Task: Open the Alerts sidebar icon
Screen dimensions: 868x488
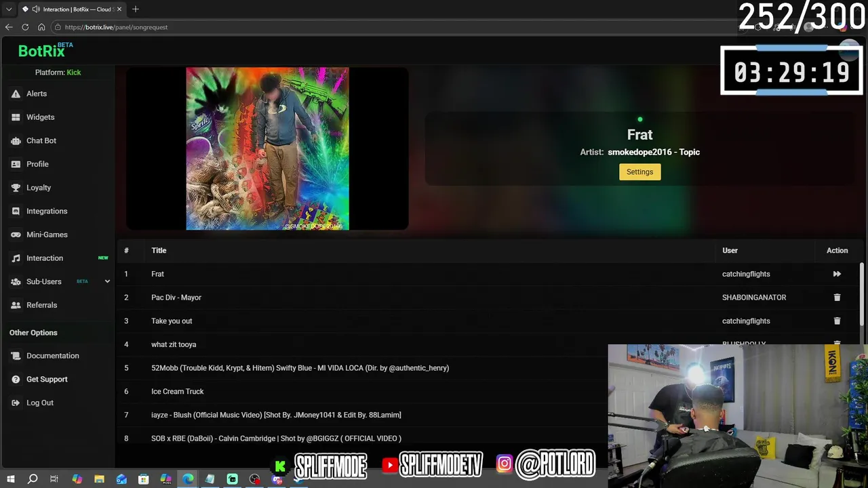Action: coord(16,94)
